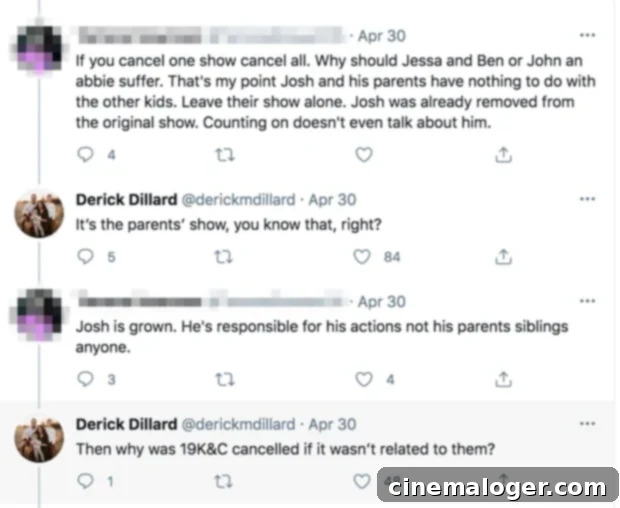Retweet the first tweet about Jessa and Ben
This screenshot has width=620, height=508.
click(x=225, y=154)
